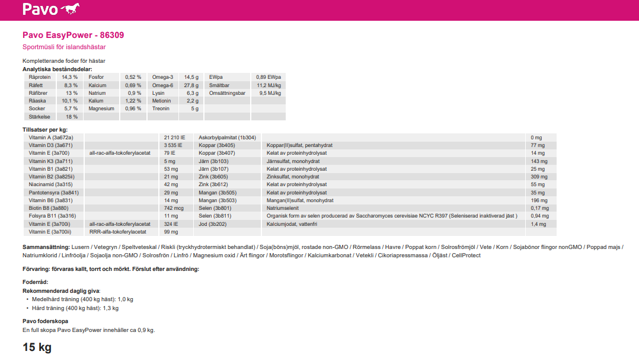Viewport: 639px width, 364px height.
Task: Select the Vitamin A (3a672a) cell
Action: click(51, 138)
